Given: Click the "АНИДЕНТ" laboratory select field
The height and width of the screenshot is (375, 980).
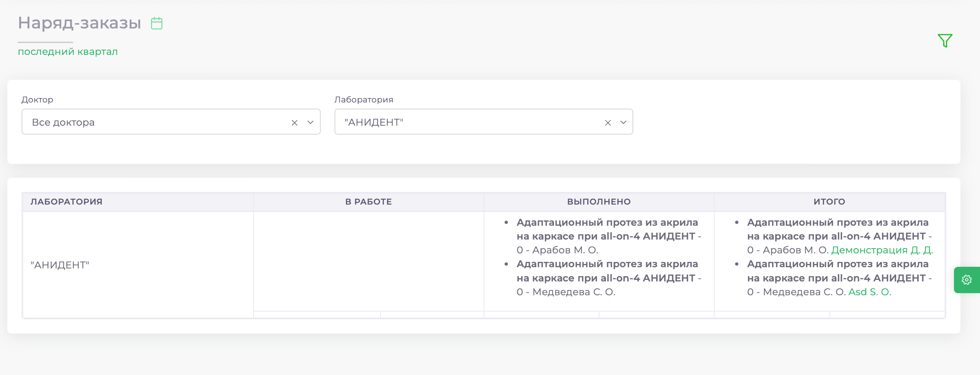Looking at the screenshot, I should pos(483,122).
